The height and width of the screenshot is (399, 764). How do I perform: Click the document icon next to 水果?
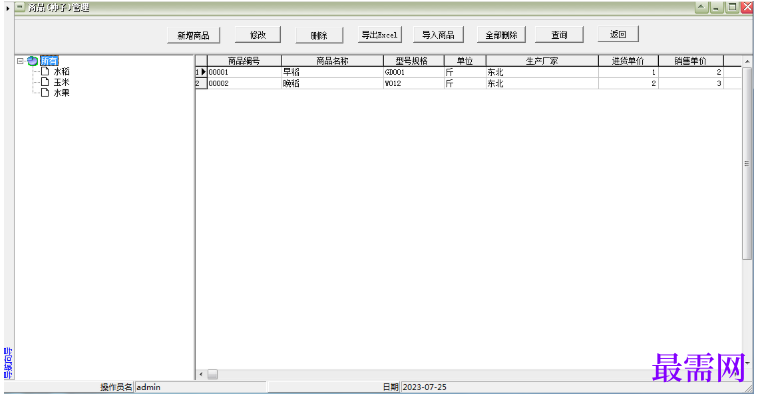(45, 93)
